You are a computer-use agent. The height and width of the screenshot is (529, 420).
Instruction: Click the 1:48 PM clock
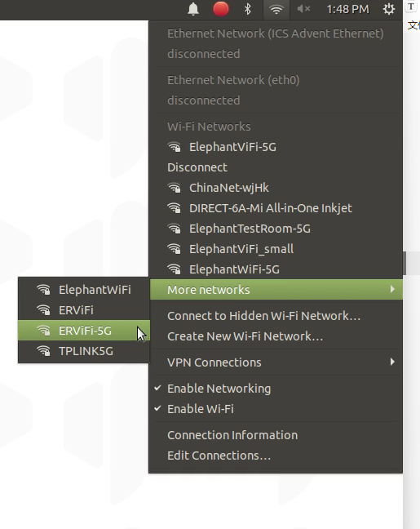(347, 9)
